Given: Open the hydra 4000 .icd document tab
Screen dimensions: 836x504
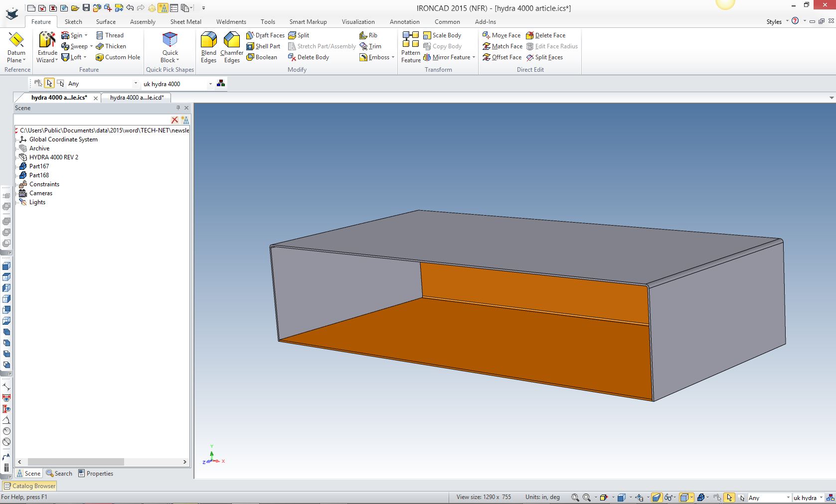Looking at the screenshot, I should pos(137,98).
